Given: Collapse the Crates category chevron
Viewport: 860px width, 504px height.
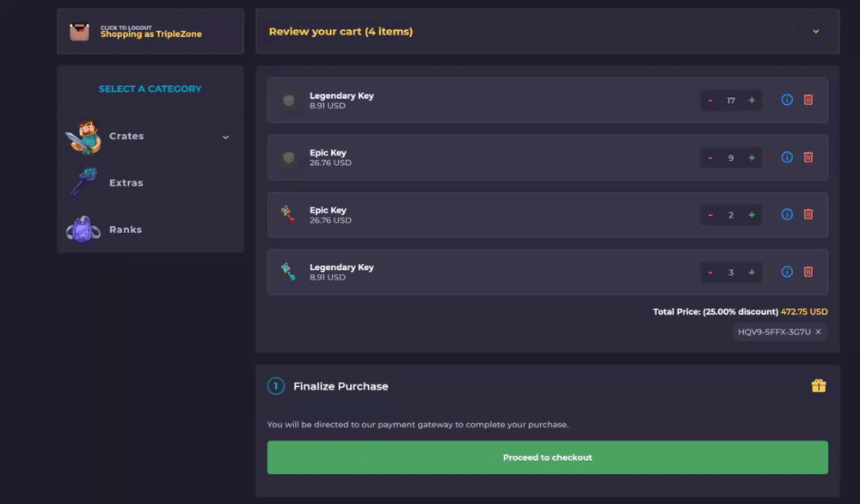Looking at the screenshot, I should (x=225, y=136).
